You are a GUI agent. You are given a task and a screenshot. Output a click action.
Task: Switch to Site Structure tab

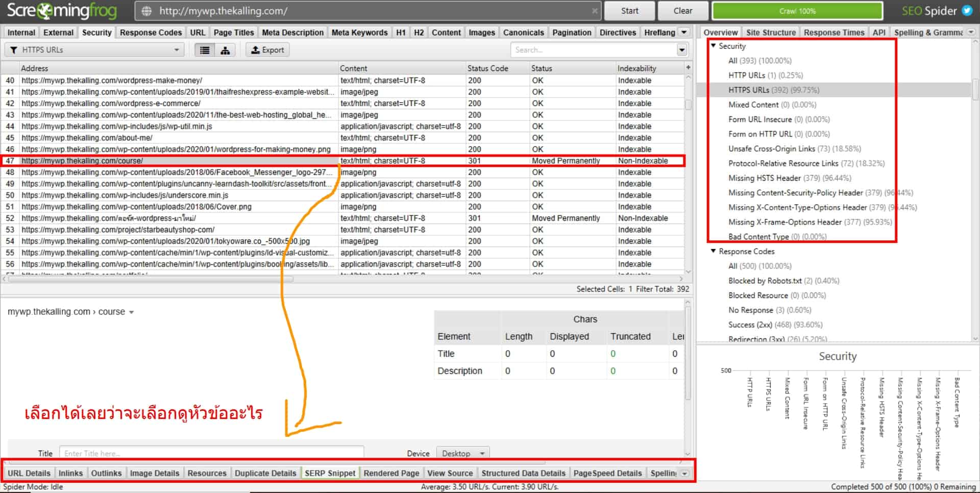pos(771,32)
